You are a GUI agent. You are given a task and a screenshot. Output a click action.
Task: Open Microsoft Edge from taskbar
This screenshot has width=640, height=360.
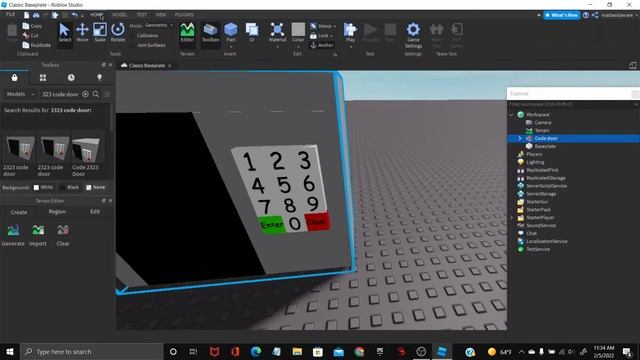[x=256, y=351]
